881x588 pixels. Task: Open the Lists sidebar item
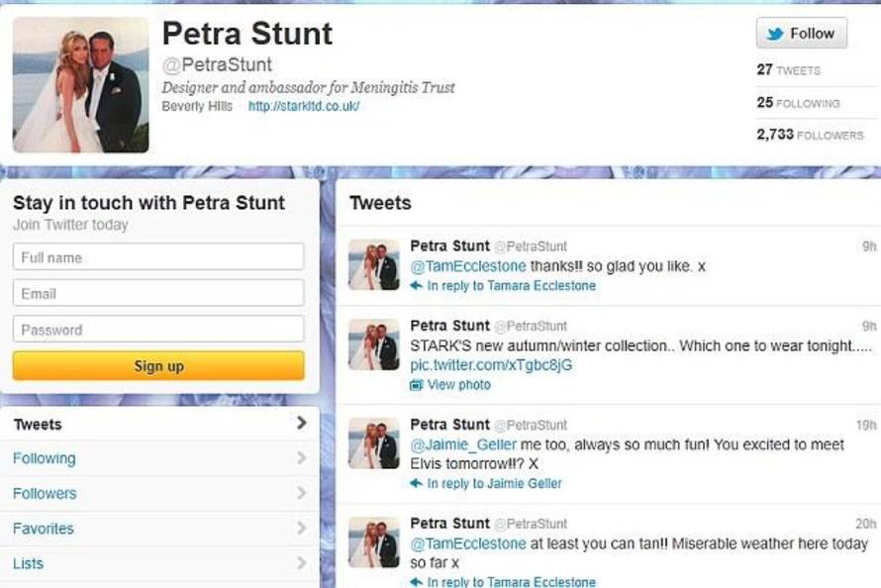[x=28, y=564]
